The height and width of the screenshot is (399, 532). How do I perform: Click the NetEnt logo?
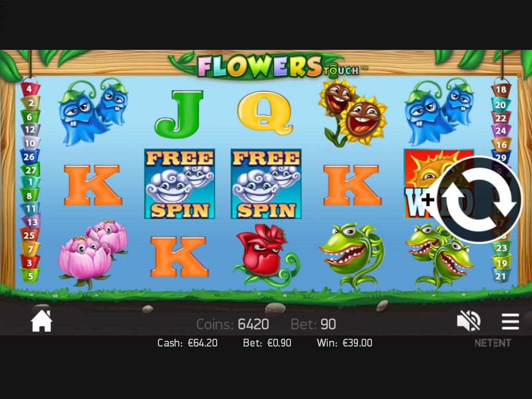tap(493, 343)
